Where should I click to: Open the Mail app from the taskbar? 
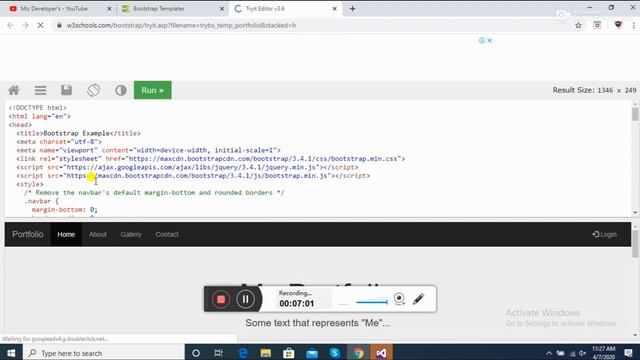pyautogui.click(x=312, y=353)
